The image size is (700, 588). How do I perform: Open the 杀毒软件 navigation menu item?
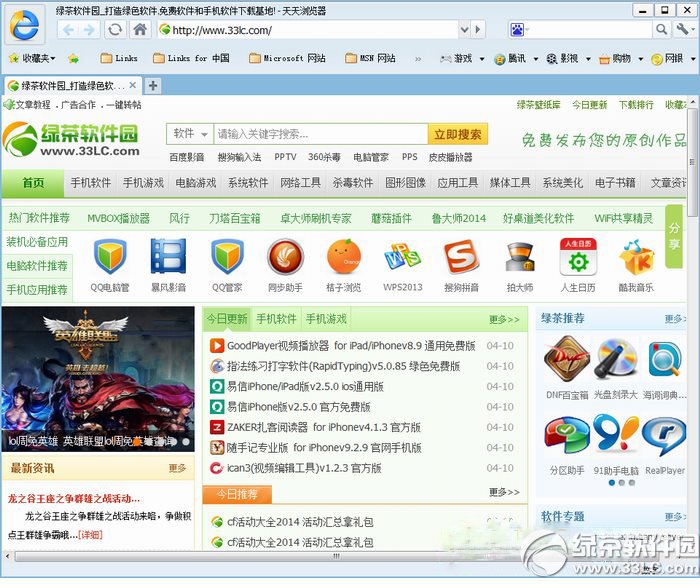[x=353, y=183]
